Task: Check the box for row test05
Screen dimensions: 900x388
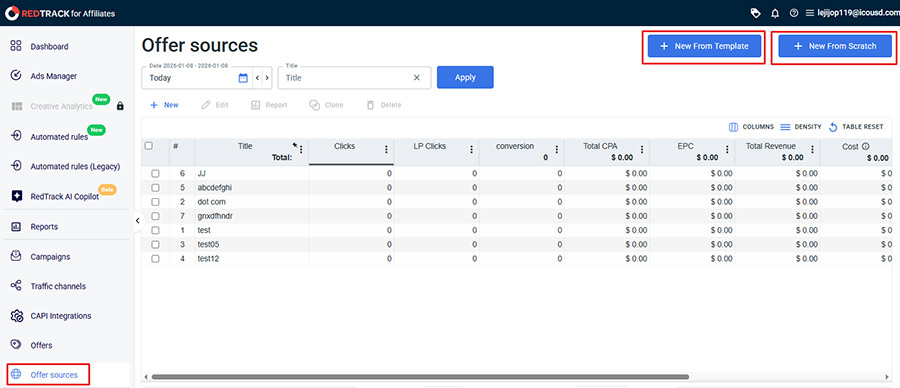Action: click(155, 245)
